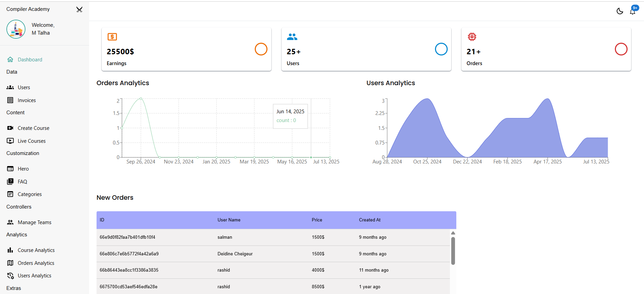Click the Manage Teams people icon

pyautogui.click(x=11, y=222)
